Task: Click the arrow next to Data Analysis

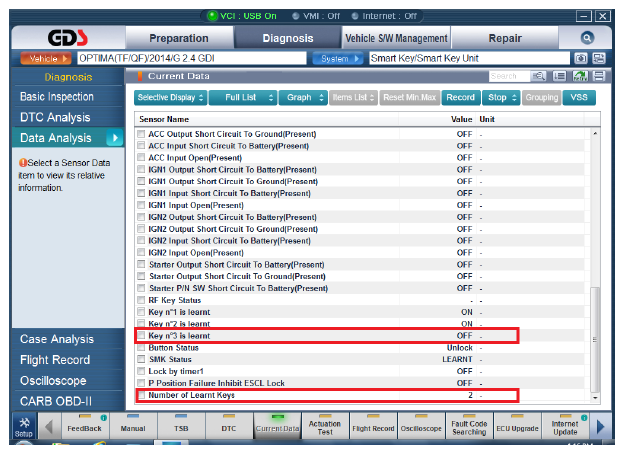Action: tap(115, 138)
